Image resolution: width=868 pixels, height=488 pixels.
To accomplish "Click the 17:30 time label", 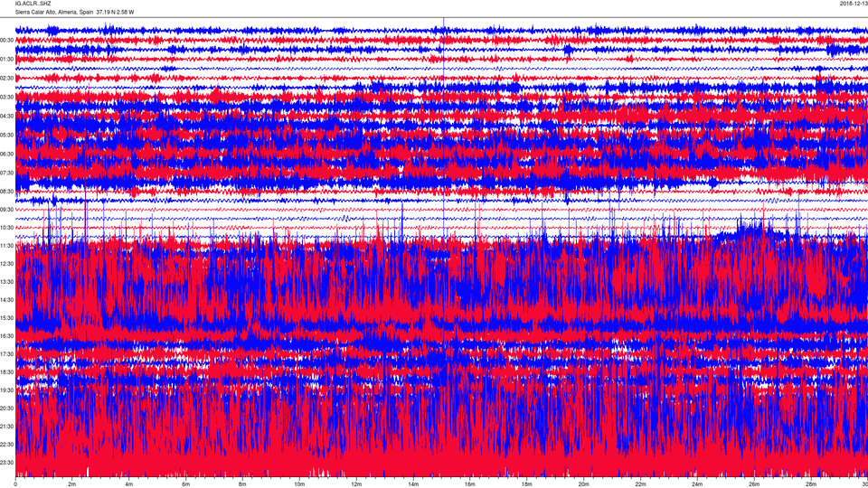I will click(x=6, y=354).
